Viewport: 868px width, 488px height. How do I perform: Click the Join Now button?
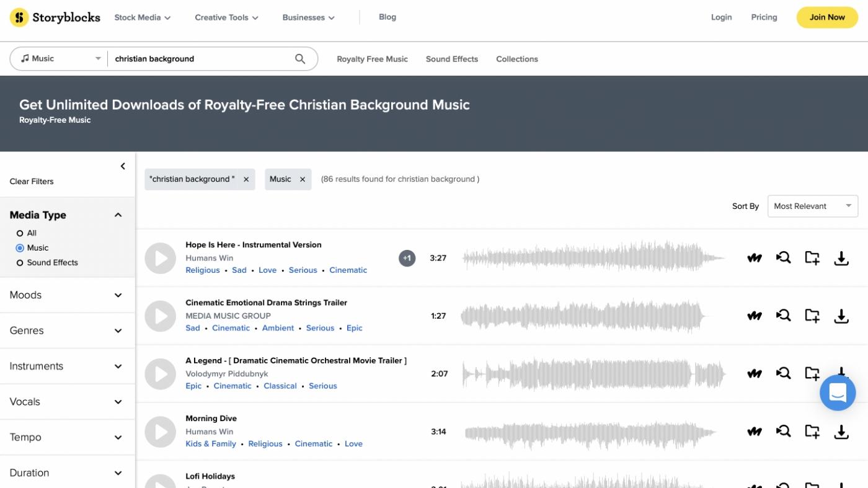827,17
